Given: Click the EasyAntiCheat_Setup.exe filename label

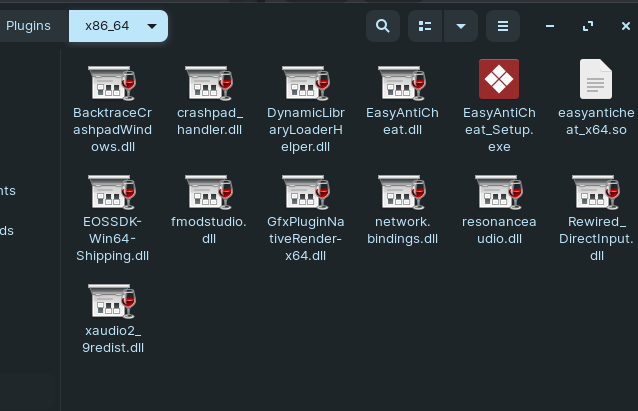Looking at the screenshot, I should coord(499,130).
